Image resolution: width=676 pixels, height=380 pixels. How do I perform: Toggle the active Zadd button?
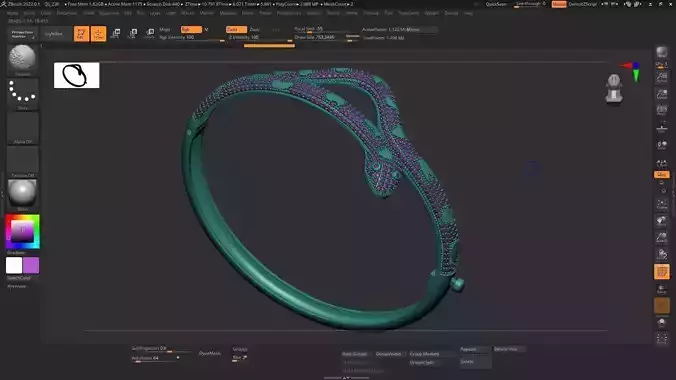click(x=236, y=30)
